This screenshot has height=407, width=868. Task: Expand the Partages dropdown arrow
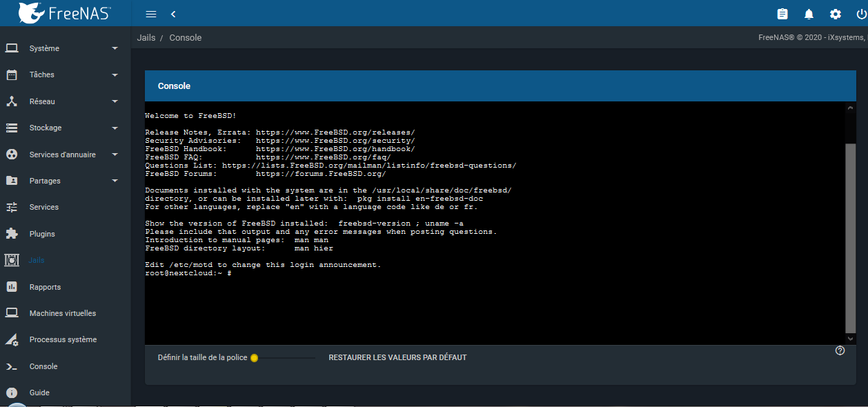point(115,181)
